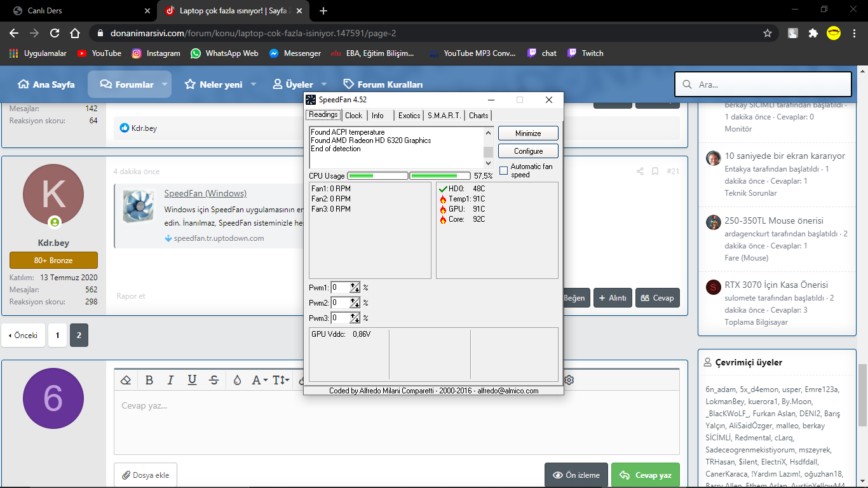Toggle strikethrough in the reply editor
868x488 pixels.
[214, 380]
